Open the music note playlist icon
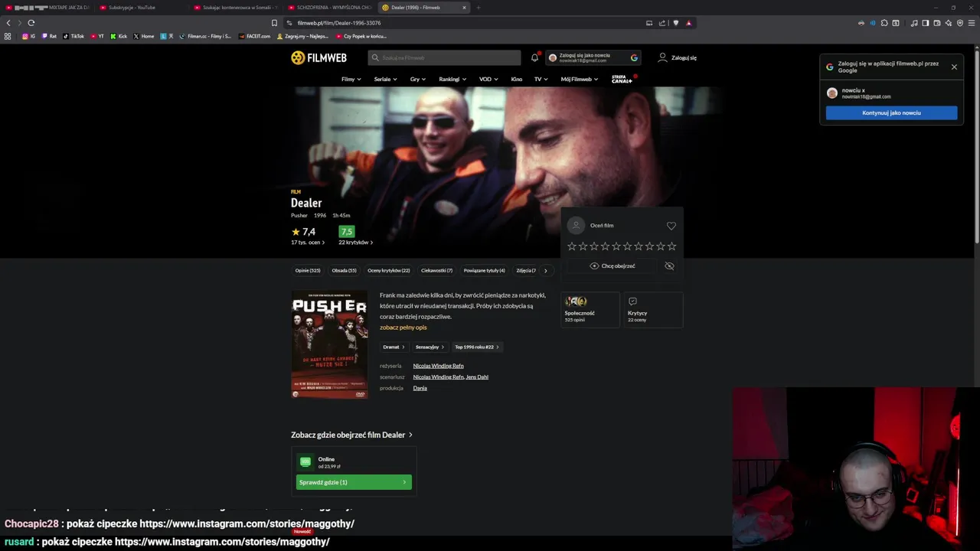 (914, 23)
